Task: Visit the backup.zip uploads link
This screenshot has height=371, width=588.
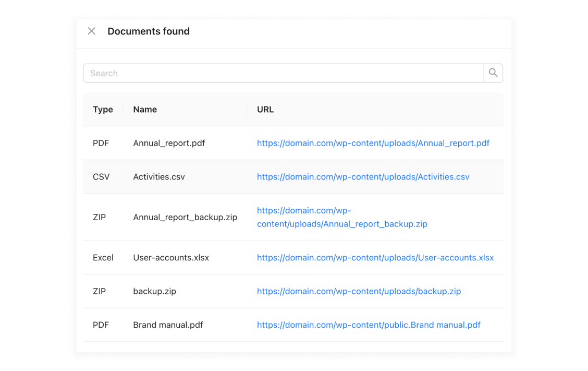Action: pos(359,291)
